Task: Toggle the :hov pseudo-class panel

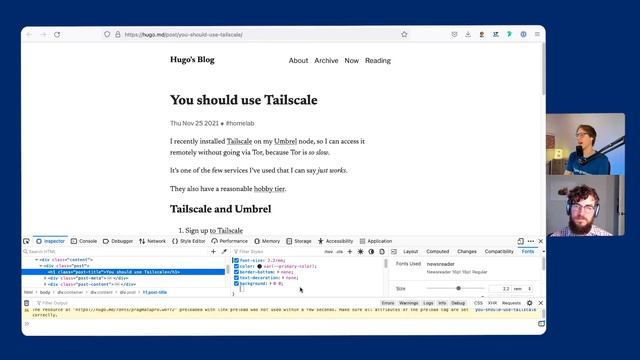Action: pos(329,252)
